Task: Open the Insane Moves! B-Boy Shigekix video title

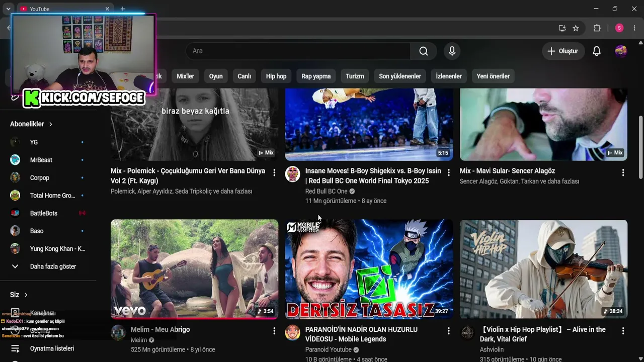Action: (373, 176)
